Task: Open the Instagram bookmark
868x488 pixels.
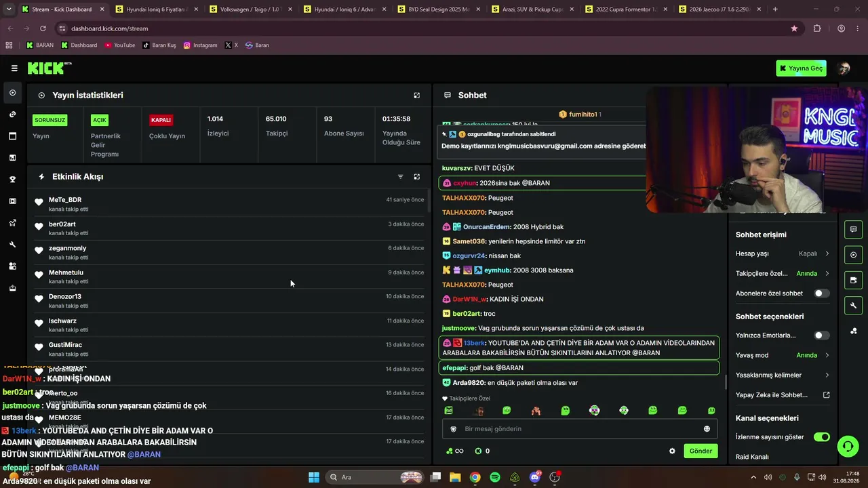Action: click(201, 45)
